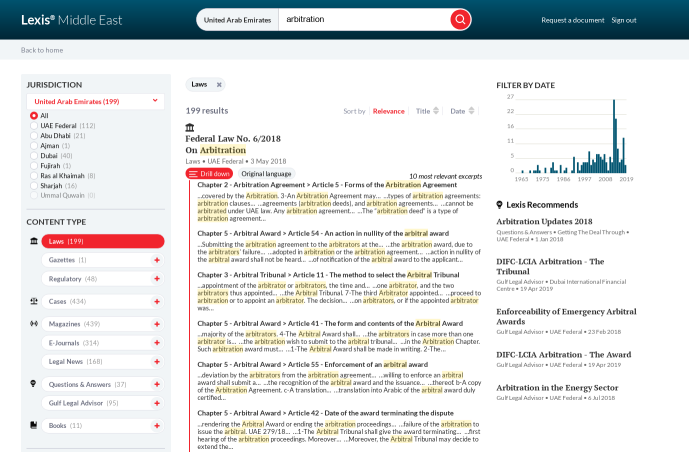Click the Drill down button
689x452 pixels.
tap(209, 174)
